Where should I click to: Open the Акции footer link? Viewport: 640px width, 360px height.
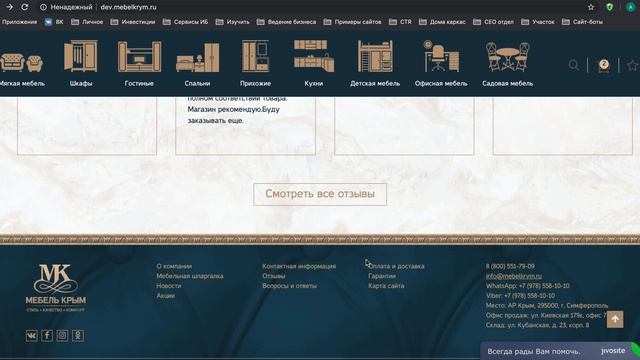click(x=165, y=296)
